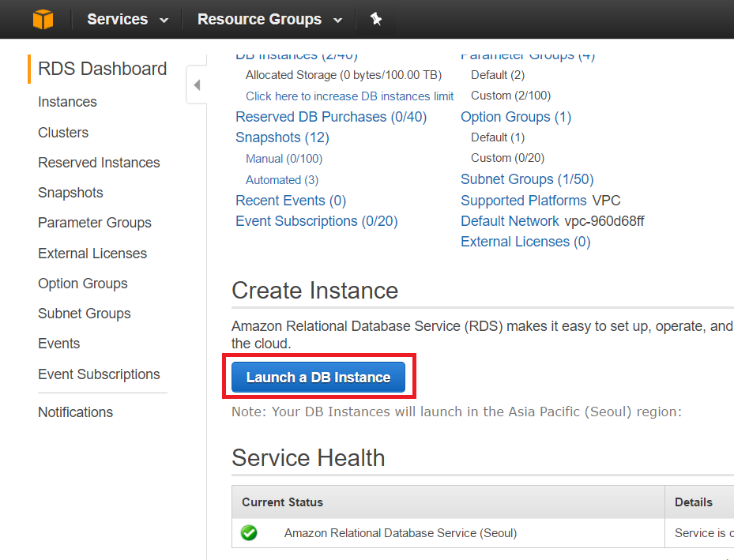Screen dimensions: 734x560
Task: Open External Licenses in sidebar
Action: [92, 253]
